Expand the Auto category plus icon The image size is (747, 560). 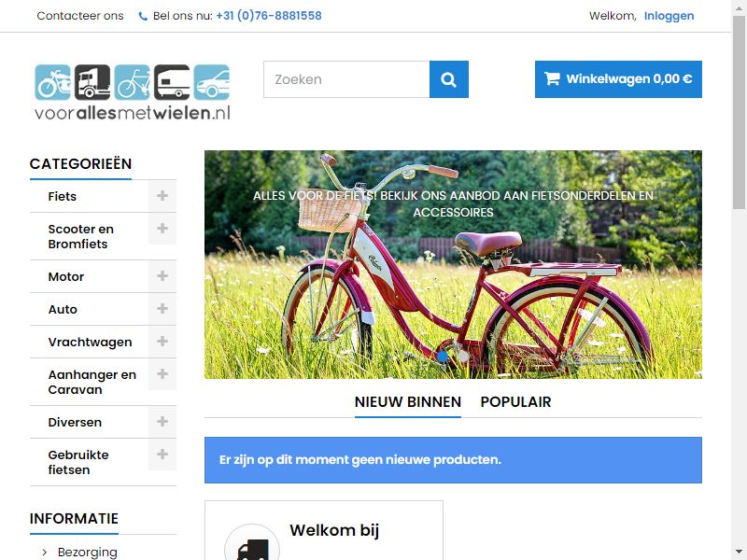(162, 309)
